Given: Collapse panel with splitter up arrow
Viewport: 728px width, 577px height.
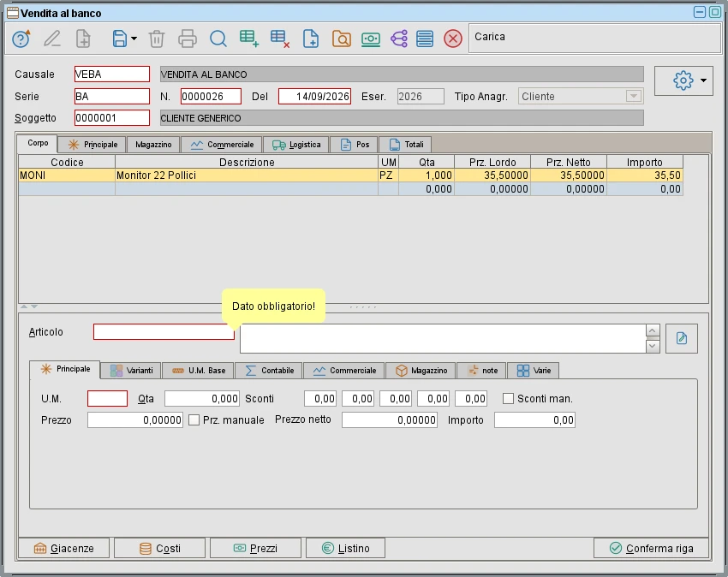Looking at the screenshot, I should [x=24, y=306].
